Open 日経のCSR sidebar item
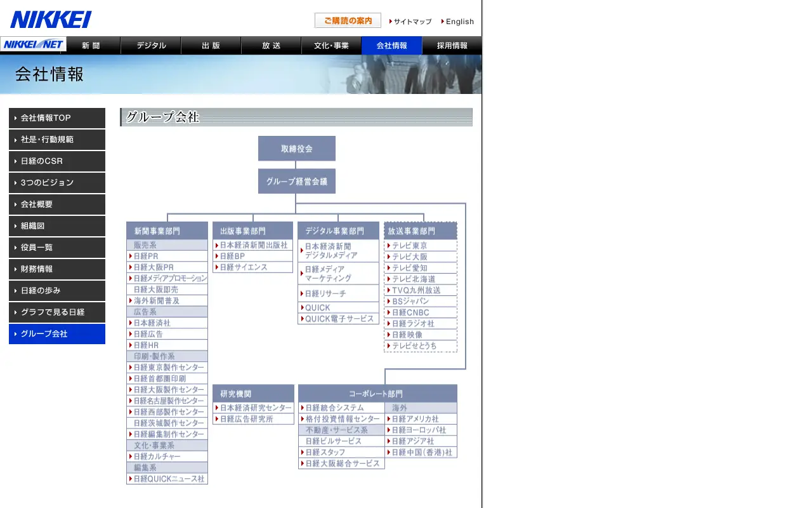 (57, 161)
